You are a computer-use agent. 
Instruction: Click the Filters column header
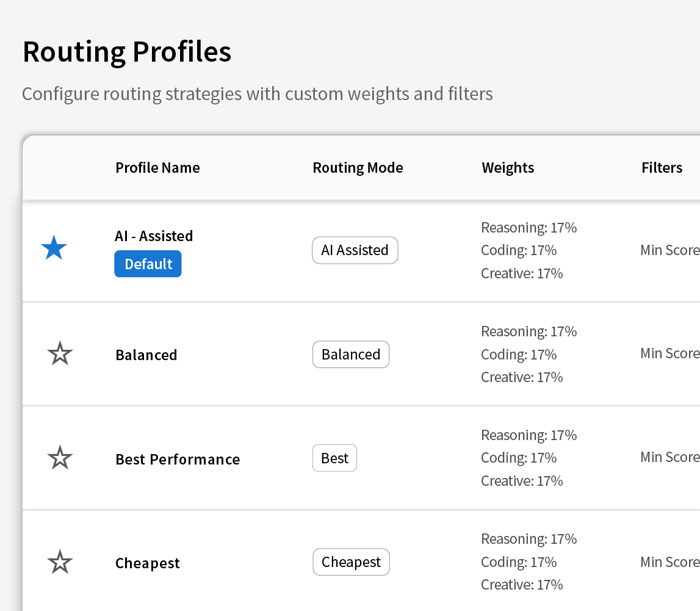[662, 167]
